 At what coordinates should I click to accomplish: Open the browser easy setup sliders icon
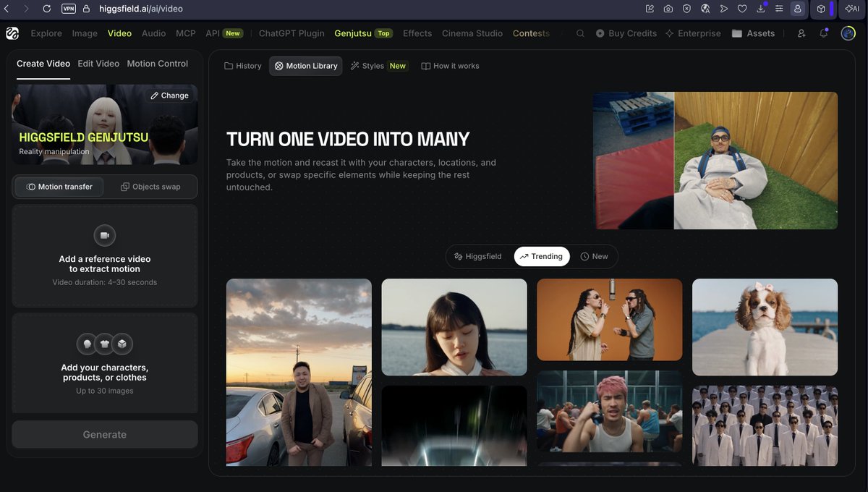tap(779, 9)
